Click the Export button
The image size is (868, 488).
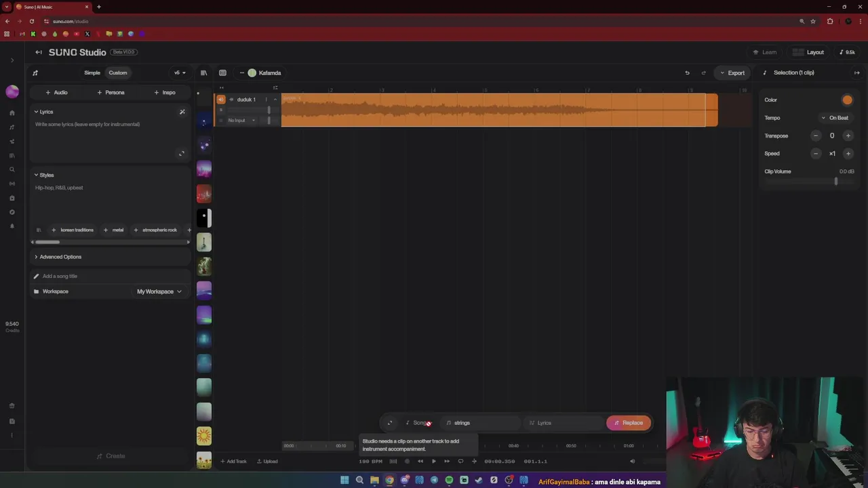point(732,73)
